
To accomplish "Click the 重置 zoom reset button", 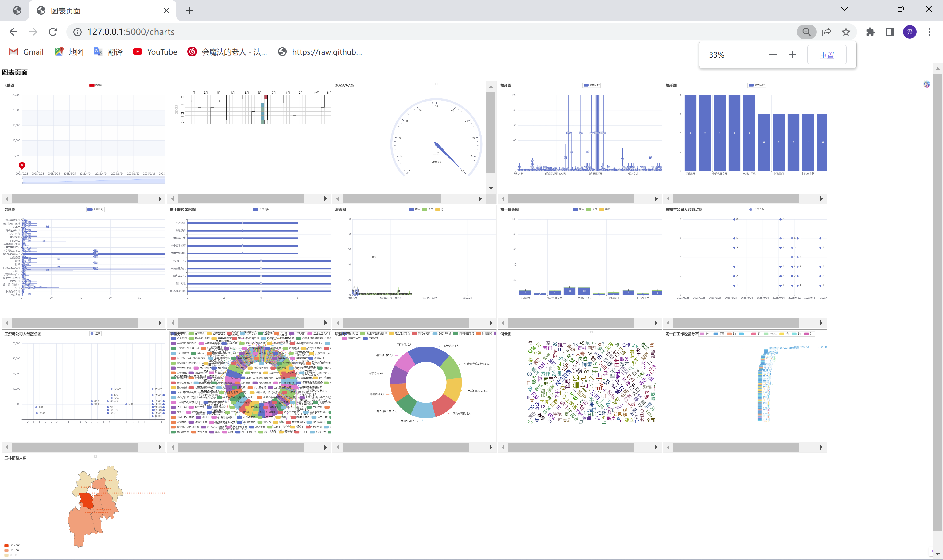I will click(x=826, y=55).
